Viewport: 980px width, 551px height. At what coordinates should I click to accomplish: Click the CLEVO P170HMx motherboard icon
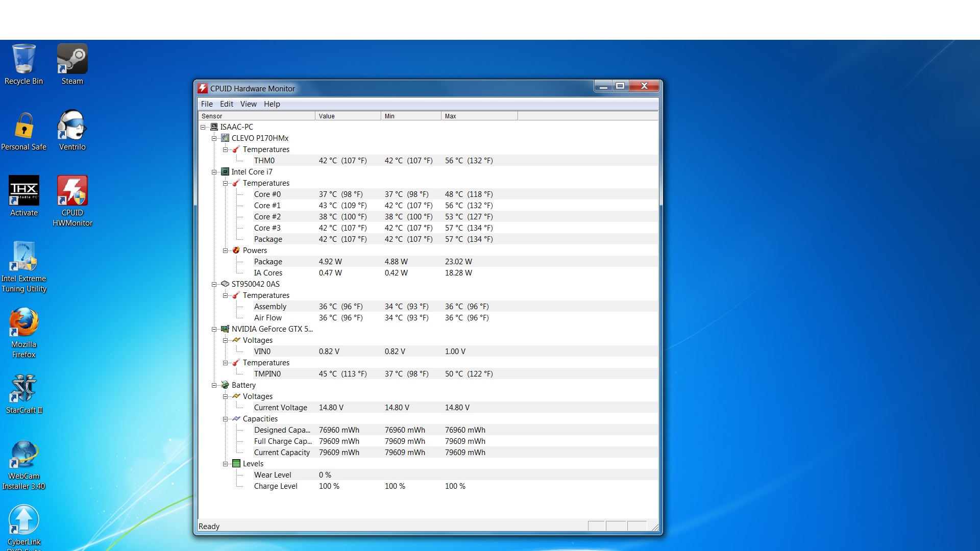pyautogui.click(x=225, y=138)
